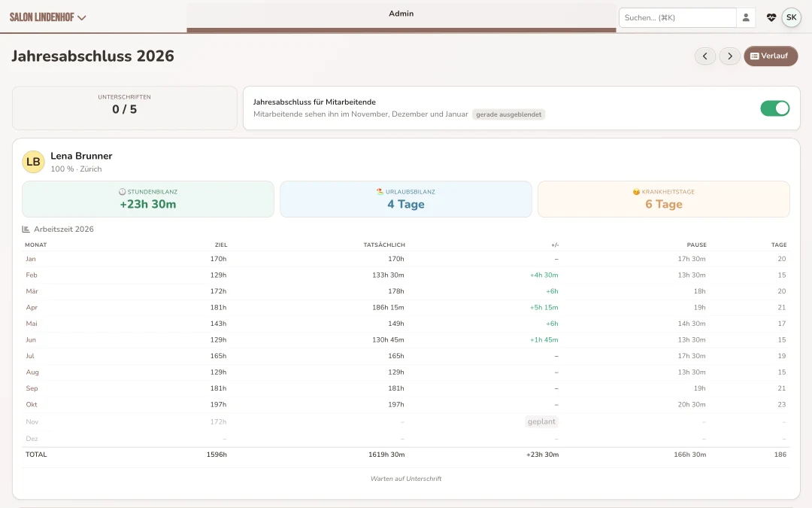Click the Krankheitstage 6 Tage card
This screenshot has height=508, width=812.
[664, 199]
